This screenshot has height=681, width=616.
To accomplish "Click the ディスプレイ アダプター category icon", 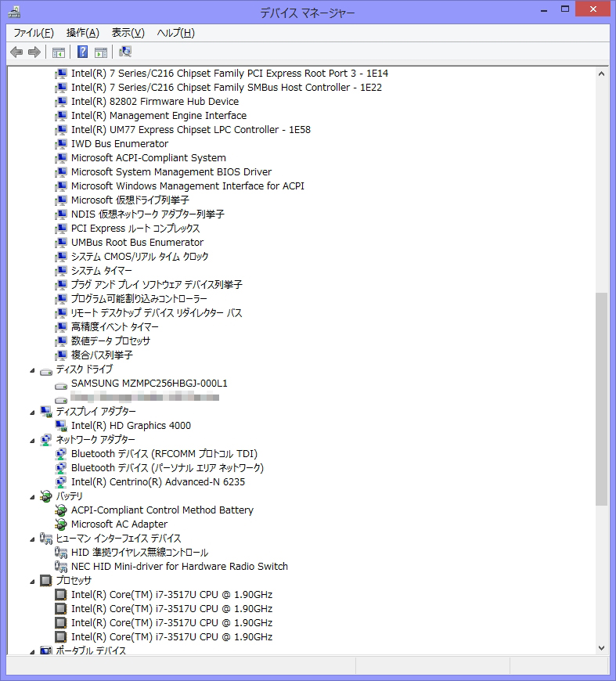I will click(45, 412).
